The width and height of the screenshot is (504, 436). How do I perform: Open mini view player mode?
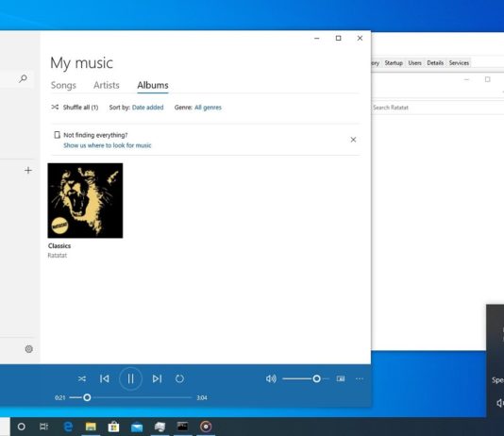[x=341, y=378]
